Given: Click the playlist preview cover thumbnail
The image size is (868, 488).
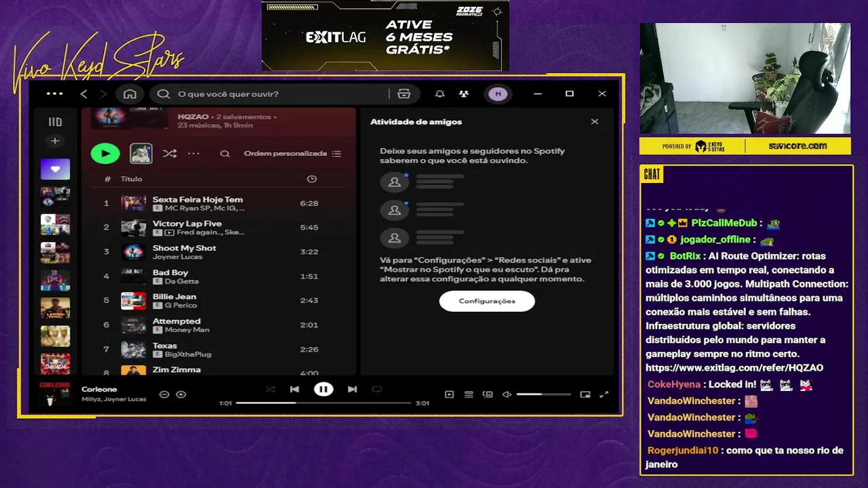Looking at the screenshot, I should pyautogui.click(x=141, y=153).
